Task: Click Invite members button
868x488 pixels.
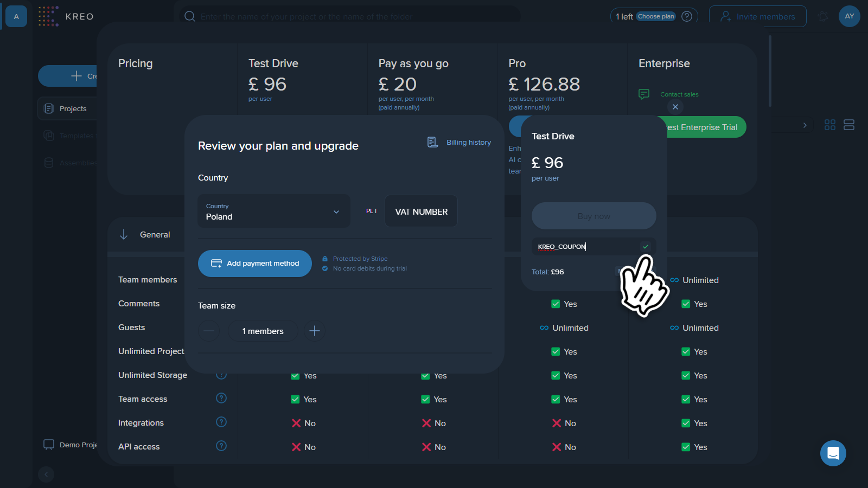Action: tap(758, 16)
